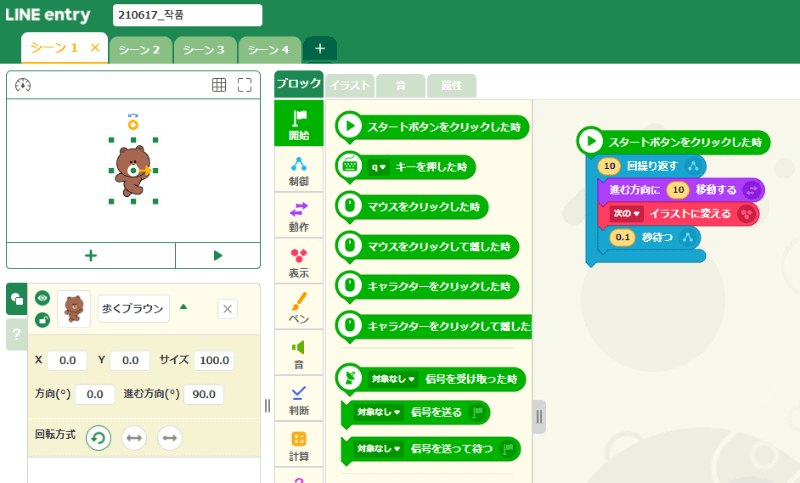Delete the 歩くブラウン object with X
800x483 pixels.
click(228, 309)
